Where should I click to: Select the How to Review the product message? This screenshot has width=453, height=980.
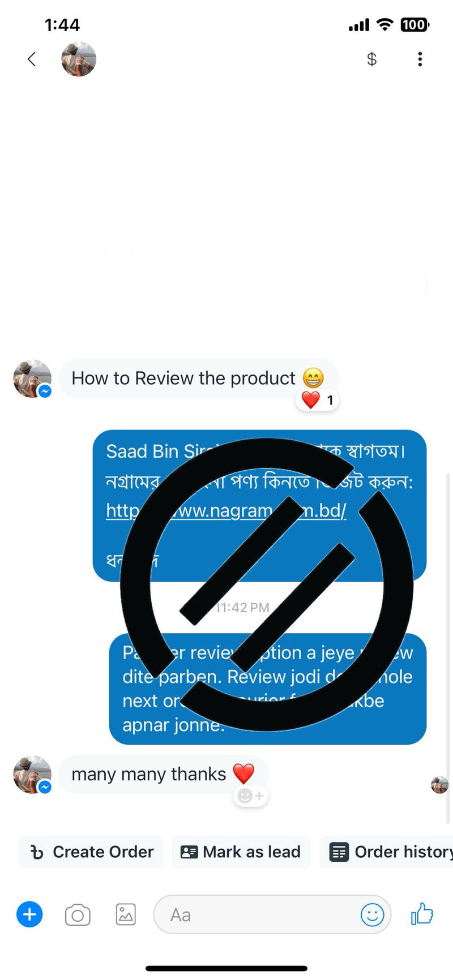point(198,378)
